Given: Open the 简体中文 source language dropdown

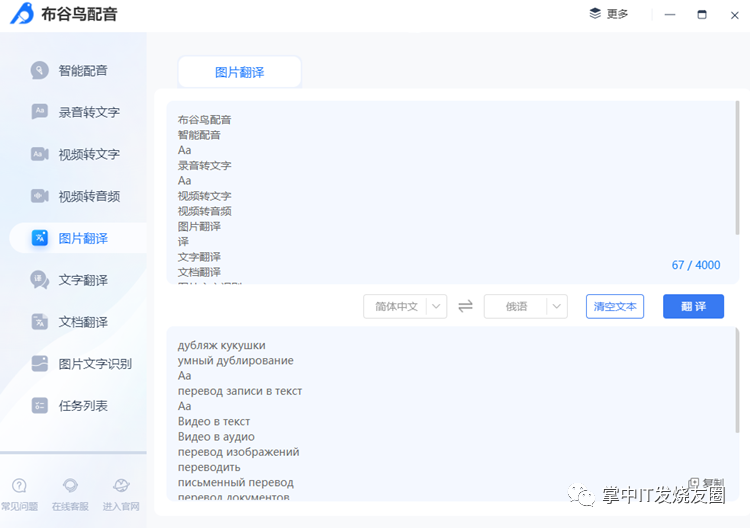Looking at the screenshot, I should (x=405, y=307).
